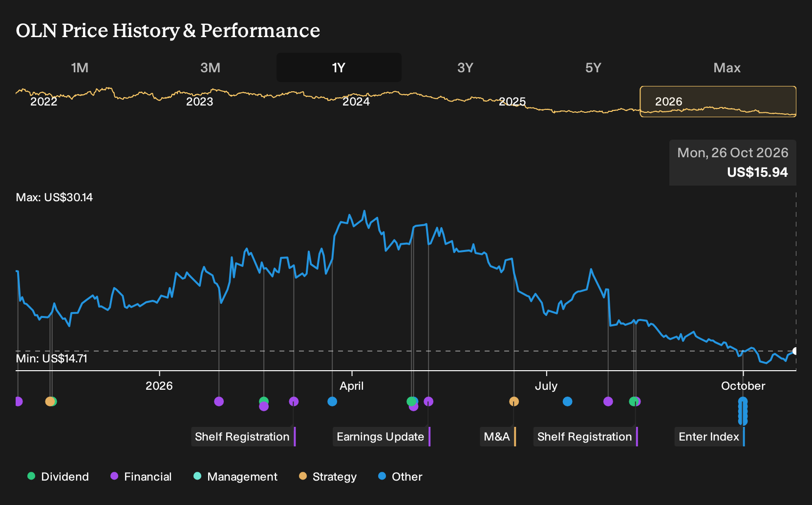Click the highlighted 2026 range selector window

(x=718, y=102)
